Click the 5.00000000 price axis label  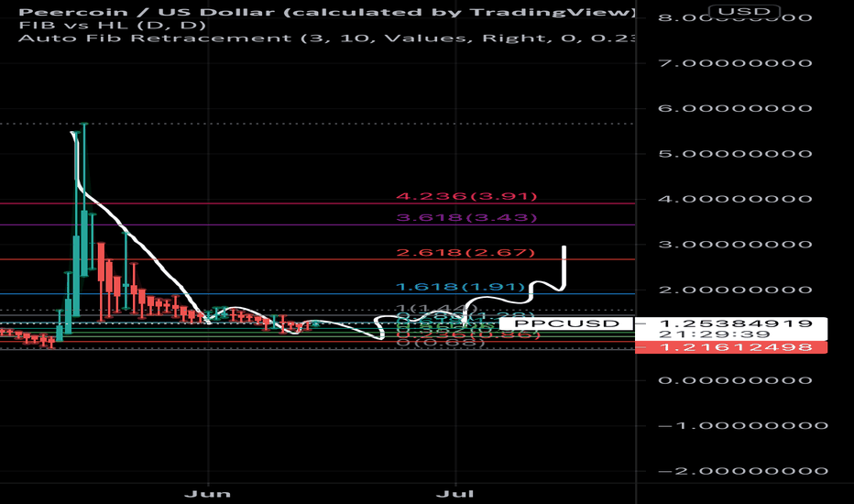tap(735, 154)
